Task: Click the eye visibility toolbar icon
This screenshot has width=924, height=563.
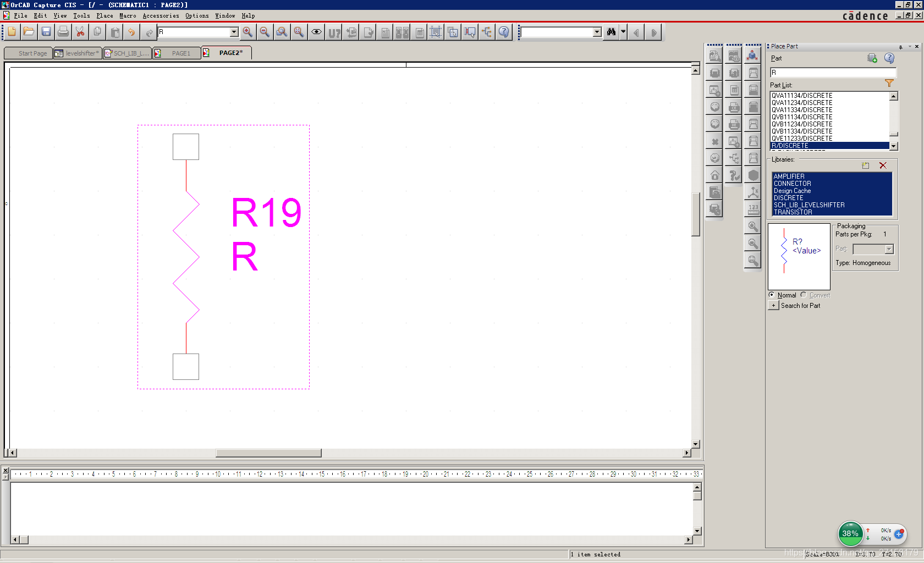Action: 316,32
